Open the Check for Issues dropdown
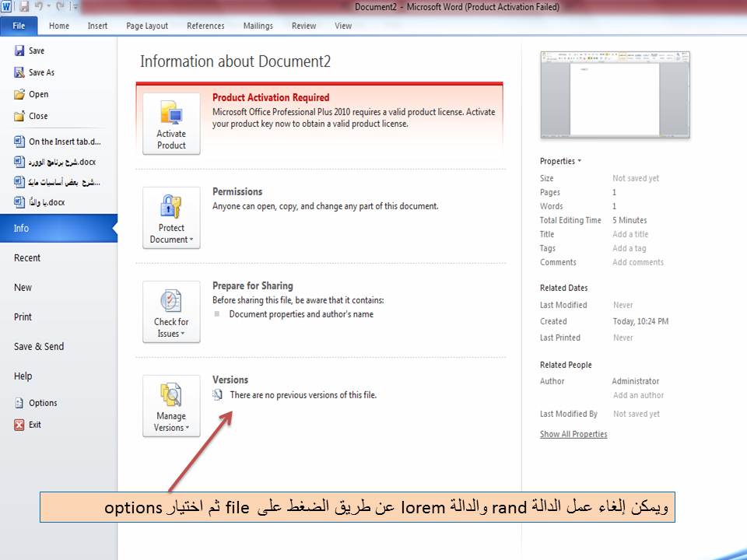The image size is (747, 560). coord(171,312)
